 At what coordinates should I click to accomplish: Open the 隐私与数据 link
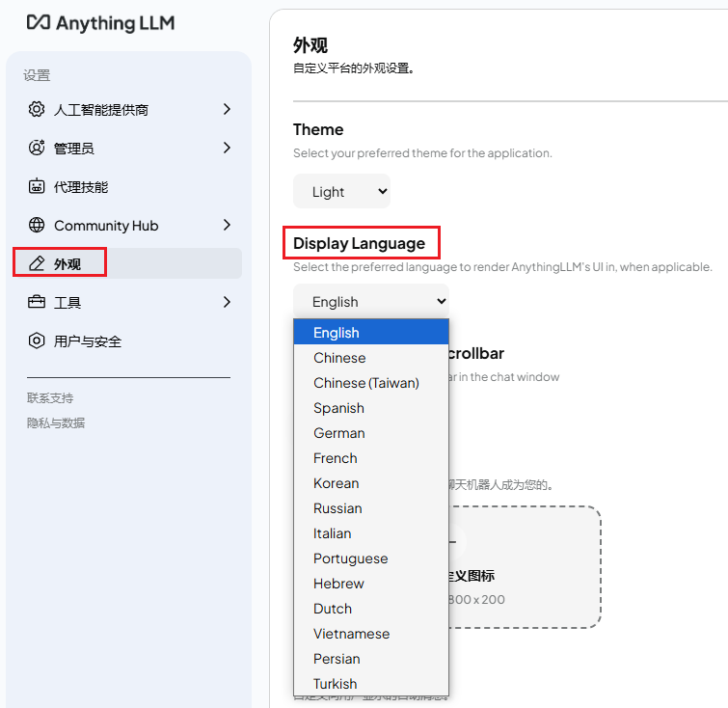(56, 422)
